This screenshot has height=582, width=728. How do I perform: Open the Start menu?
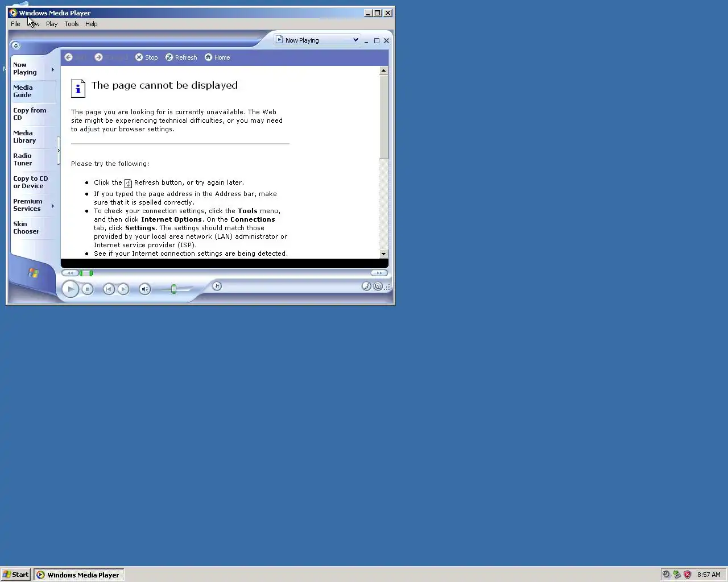[16, 575]
